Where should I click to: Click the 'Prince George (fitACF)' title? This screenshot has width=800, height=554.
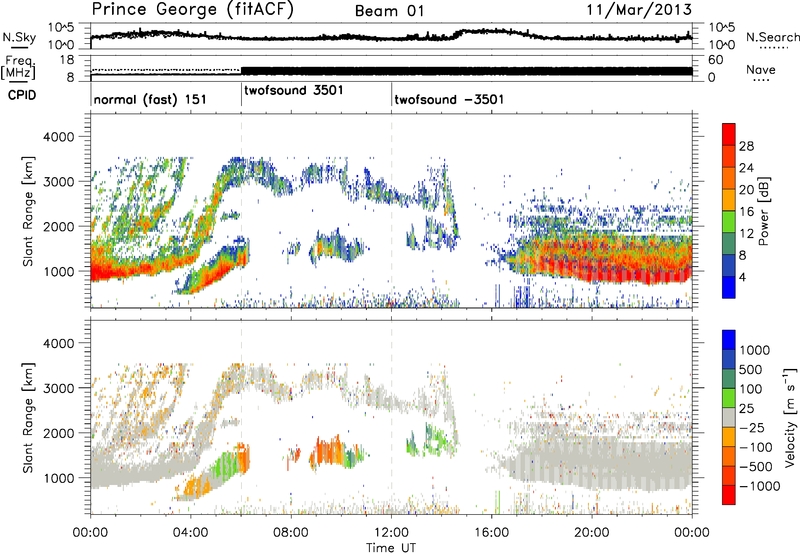pos(193,10)
